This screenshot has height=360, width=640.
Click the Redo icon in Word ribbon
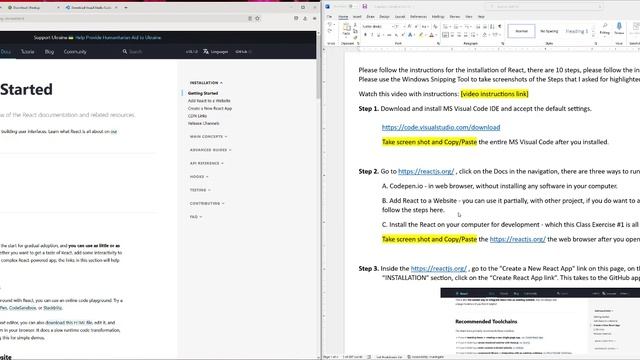(330, 31)
